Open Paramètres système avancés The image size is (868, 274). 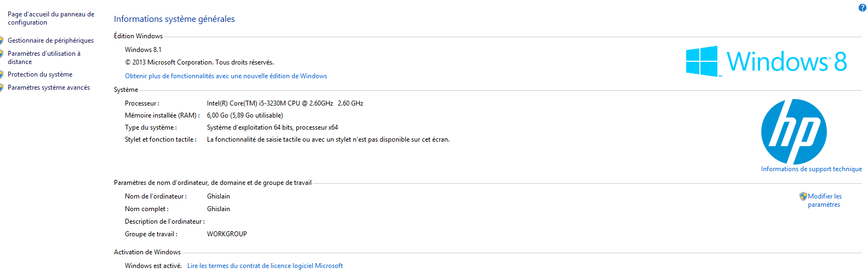point(49,88)
